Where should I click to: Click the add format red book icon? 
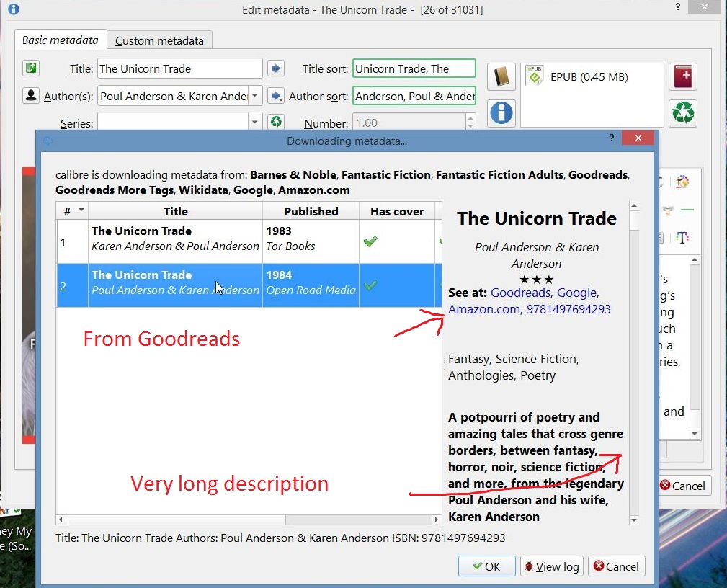point(683,76)
